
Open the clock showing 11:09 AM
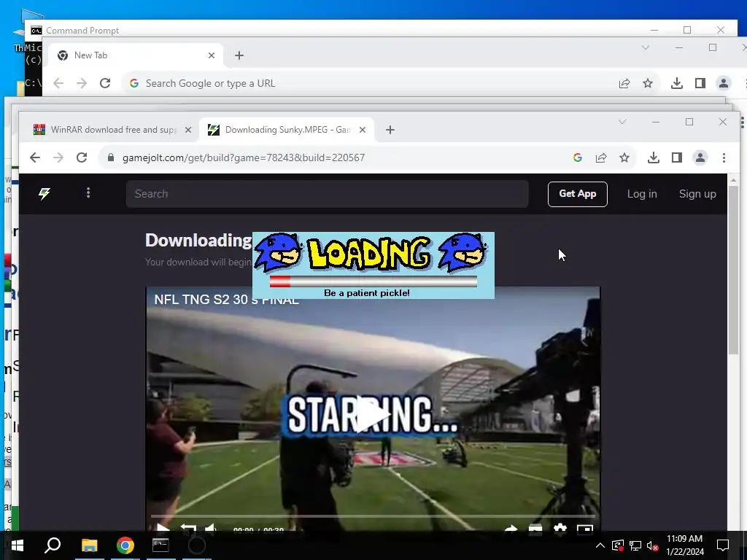click(x=684, y=545)
